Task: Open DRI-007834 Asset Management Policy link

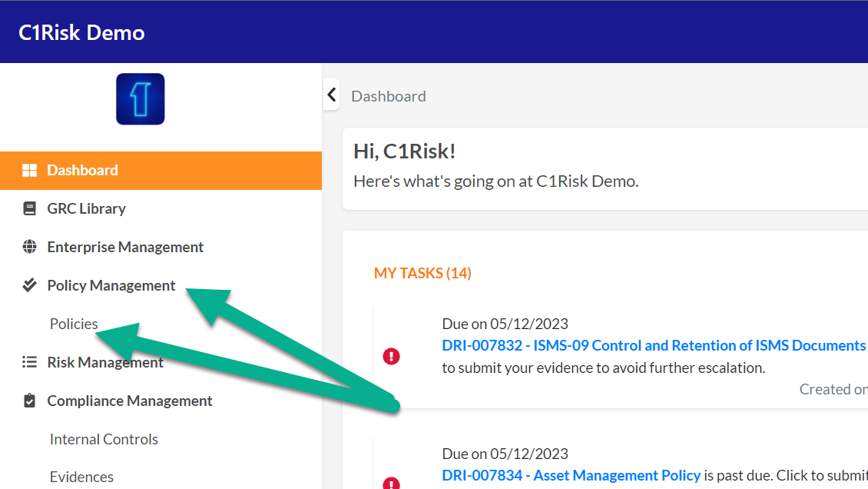Action: coord(571,475)
